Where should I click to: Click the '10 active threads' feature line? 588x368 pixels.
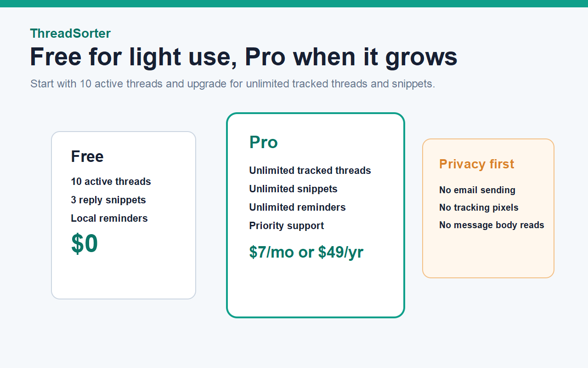[x=111, y=182]
